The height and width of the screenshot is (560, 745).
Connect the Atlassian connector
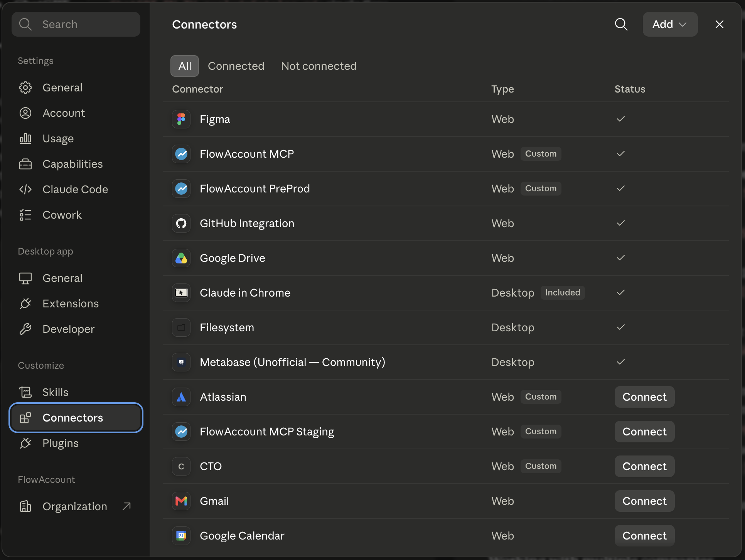[644, 397]
